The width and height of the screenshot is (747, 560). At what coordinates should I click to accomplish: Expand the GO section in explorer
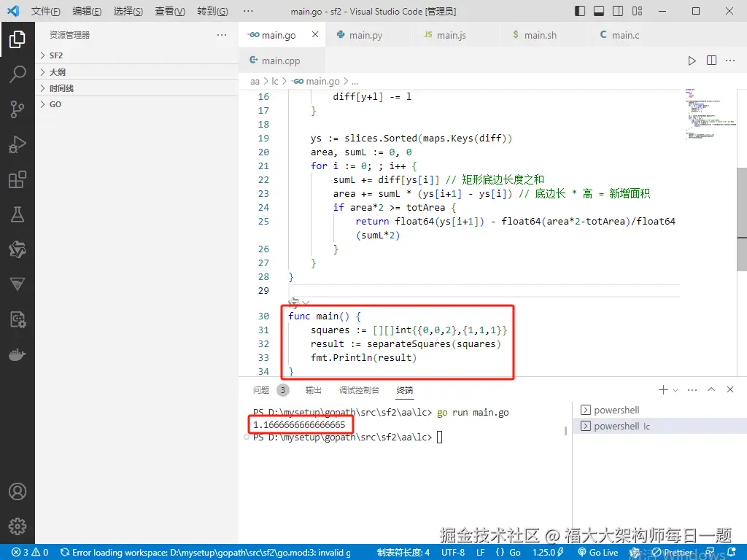click(136, 104)
